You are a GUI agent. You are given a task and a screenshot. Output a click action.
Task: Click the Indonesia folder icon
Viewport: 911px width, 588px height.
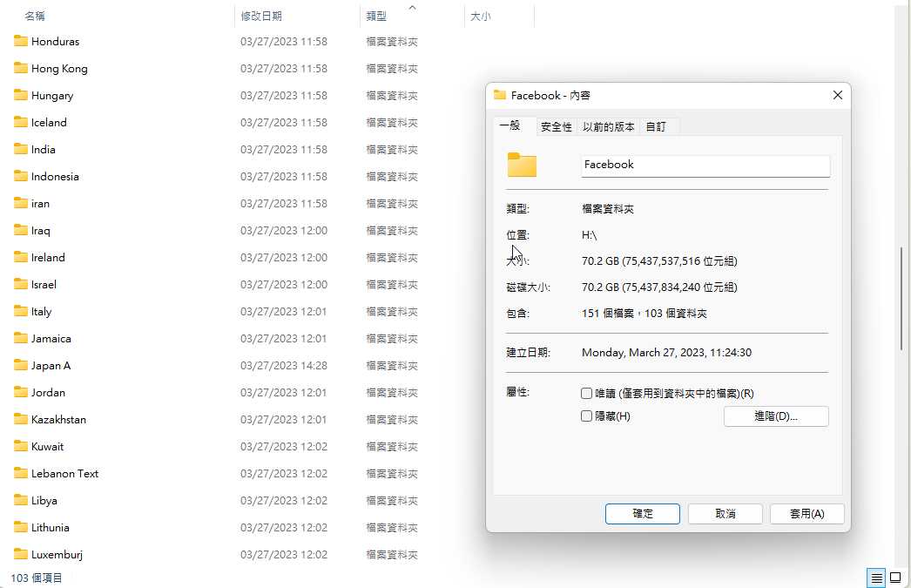21,176
